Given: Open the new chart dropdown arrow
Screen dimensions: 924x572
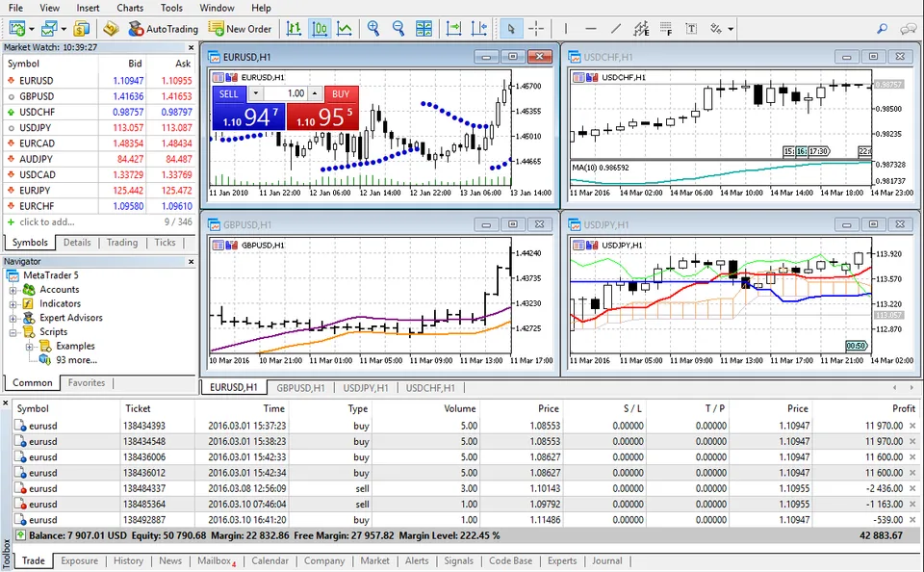Looking at the screenshot, I should (31, 28).
